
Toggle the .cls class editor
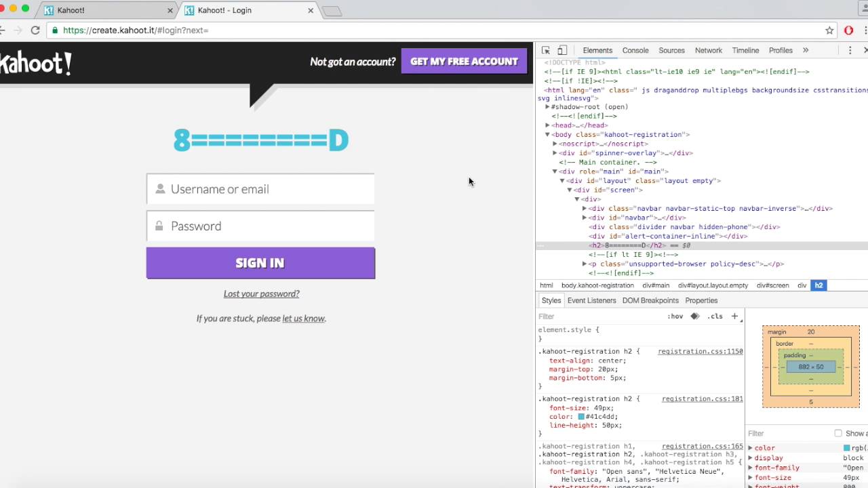715,317
